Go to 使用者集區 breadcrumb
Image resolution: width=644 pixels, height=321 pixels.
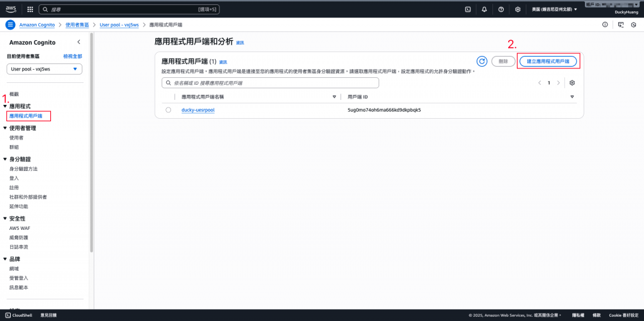[77, 24]
